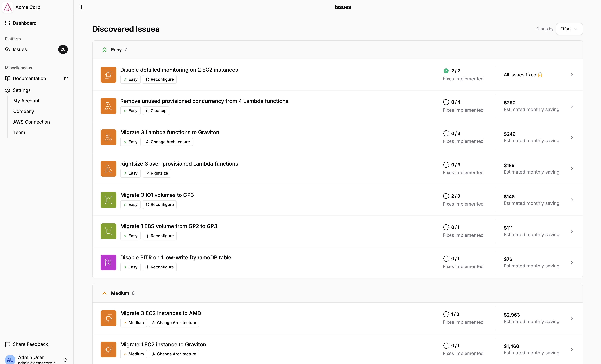The width and height of the screenshot is (601, 364).
Task: Click the Documentation external link icon
Action: (66, 78)
